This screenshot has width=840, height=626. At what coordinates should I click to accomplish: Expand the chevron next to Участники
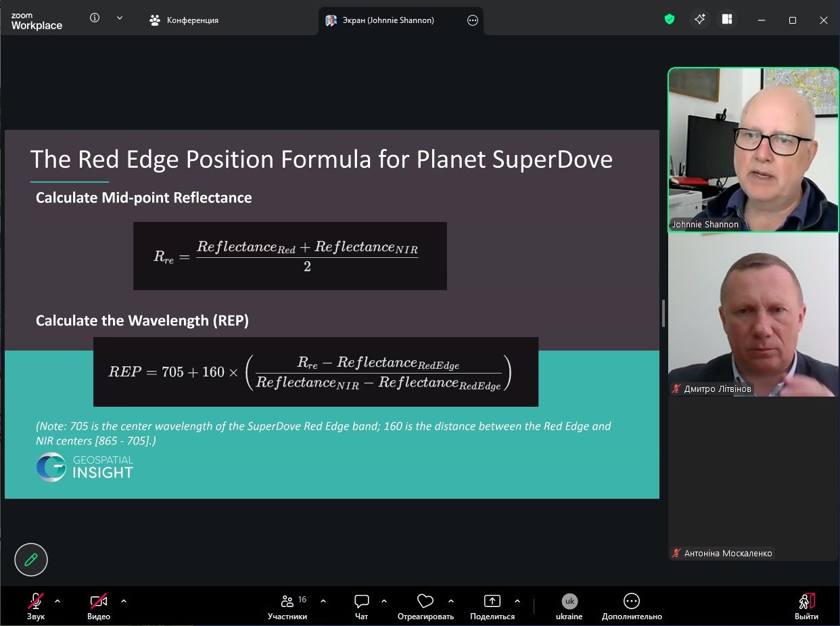[323, 601]
